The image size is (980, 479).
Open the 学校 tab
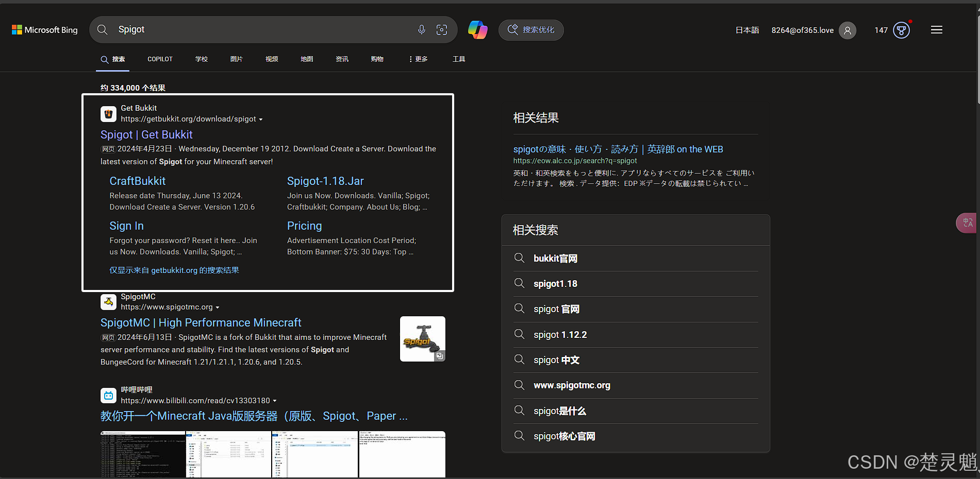point(202,59)
